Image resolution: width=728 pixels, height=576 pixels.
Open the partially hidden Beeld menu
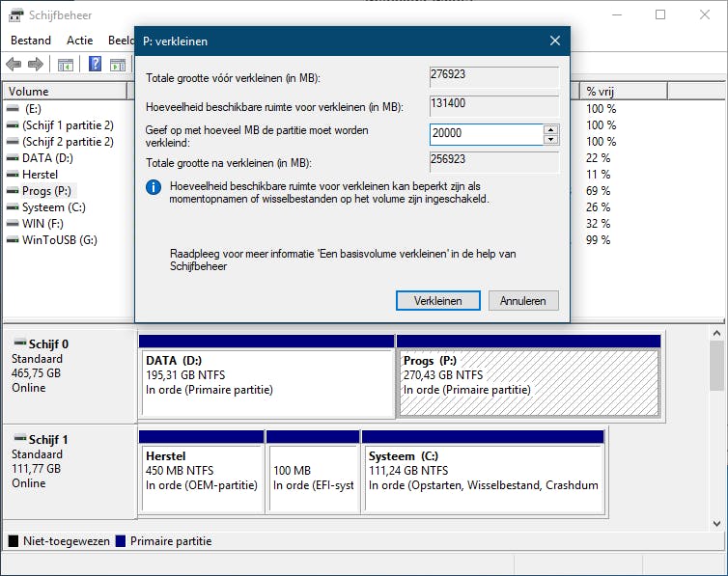(x=121, y=41)
